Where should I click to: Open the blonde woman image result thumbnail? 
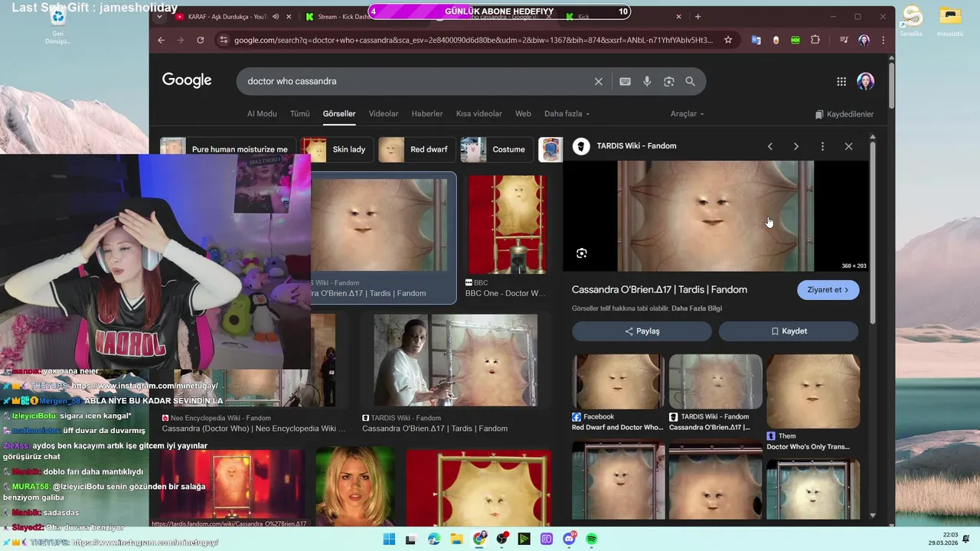[x=355, y=487]
